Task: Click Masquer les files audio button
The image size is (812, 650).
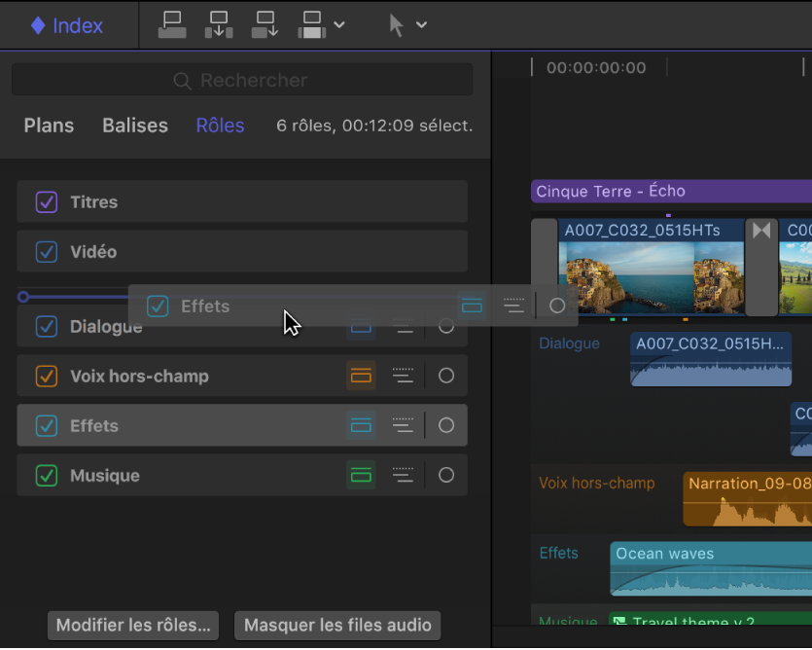Action: coord(337,625)
